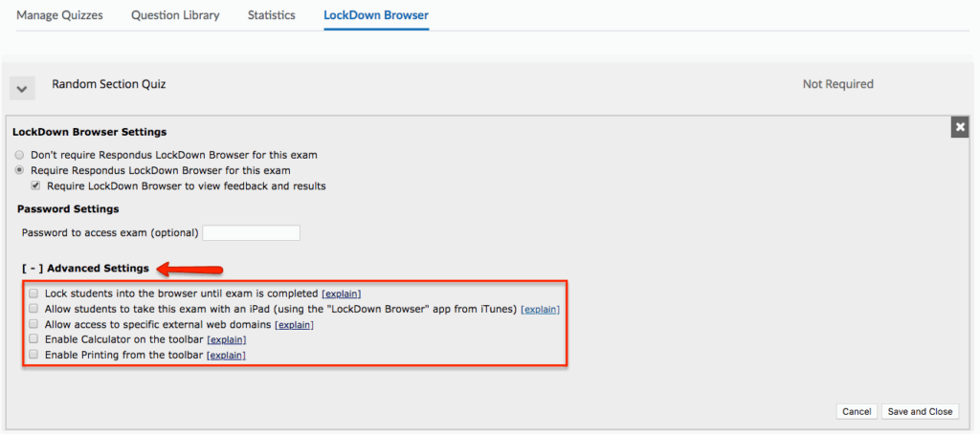Check Enable Printing from the toolbar

(x=33, y=355)
